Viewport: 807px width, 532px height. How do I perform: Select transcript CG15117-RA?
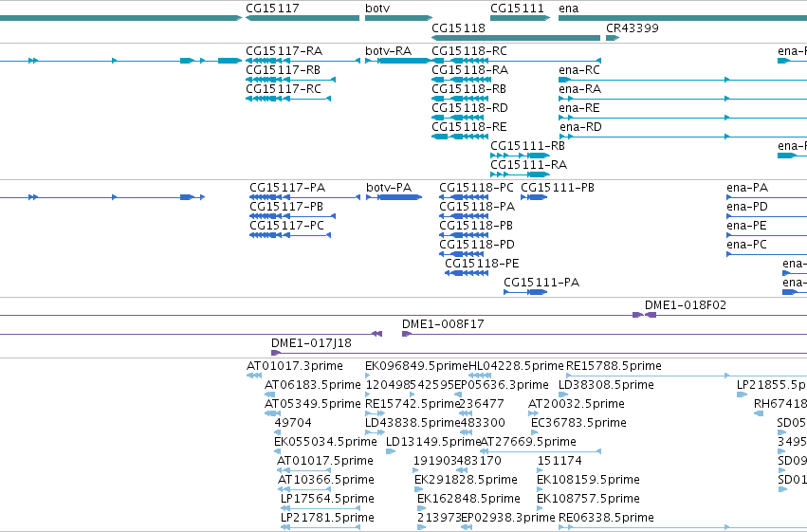pos(303,61)
